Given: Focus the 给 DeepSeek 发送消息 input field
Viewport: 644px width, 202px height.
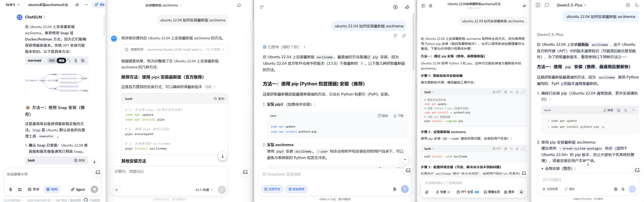Looking at the screenshot, I should pos(325,174).
